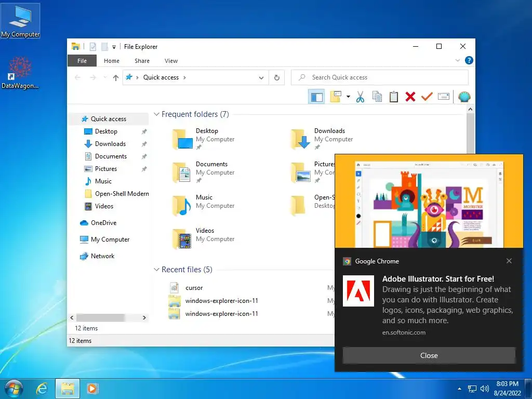Click navigation pane scroll left arrow

click(72, 318)
